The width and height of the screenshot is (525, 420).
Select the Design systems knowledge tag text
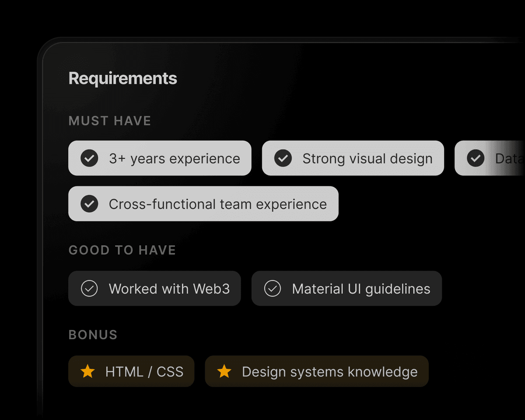(329, 372)
